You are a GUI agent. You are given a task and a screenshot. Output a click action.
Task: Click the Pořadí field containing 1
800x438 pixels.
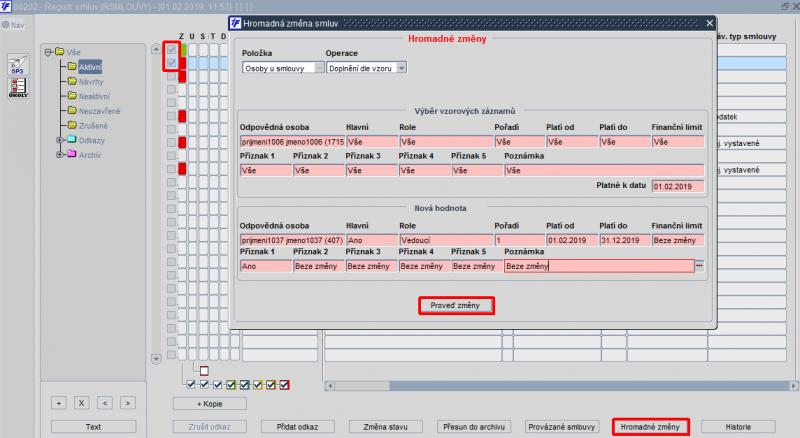pyautogui.click(x=519, y=240)
